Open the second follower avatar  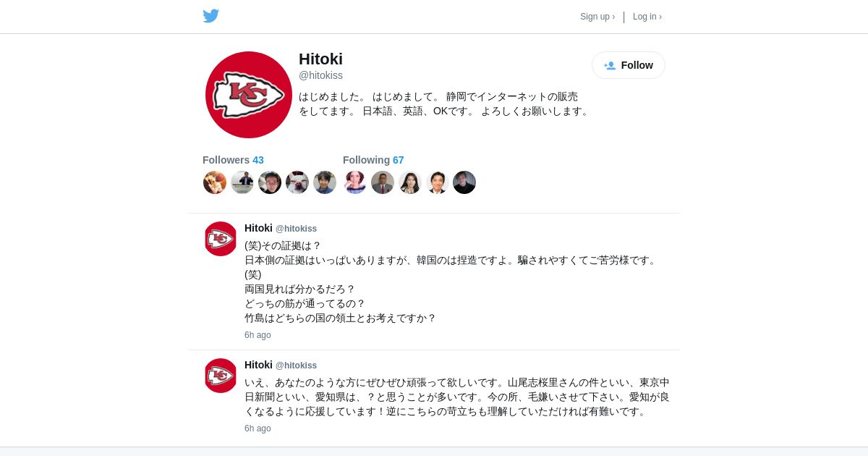pos(242,182)
